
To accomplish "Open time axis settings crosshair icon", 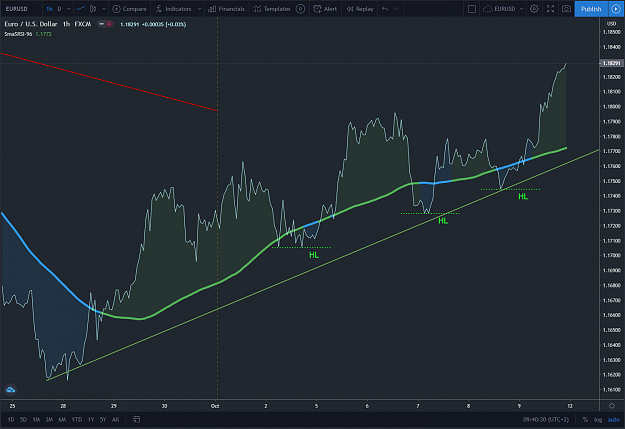I will (612, 406).
